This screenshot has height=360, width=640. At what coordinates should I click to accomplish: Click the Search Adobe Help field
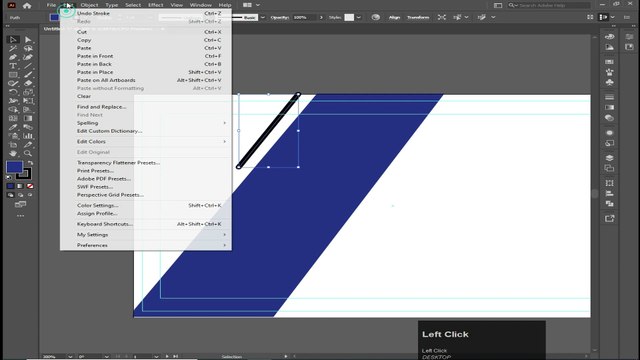tap(549, 5)
